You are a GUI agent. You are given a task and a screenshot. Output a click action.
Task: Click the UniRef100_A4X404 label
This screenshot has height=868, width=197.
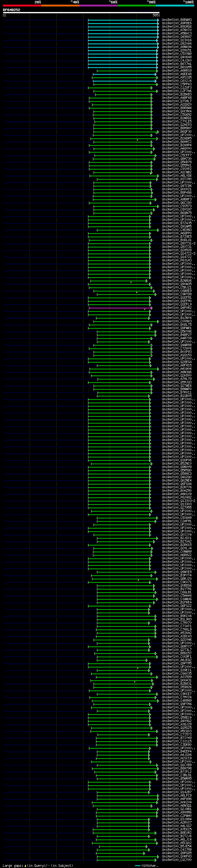click(177, 369)
